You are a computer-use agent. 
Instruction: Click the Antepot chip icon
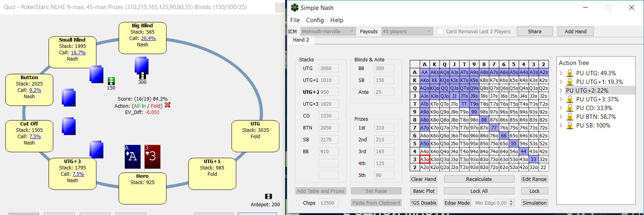[268, 196]
